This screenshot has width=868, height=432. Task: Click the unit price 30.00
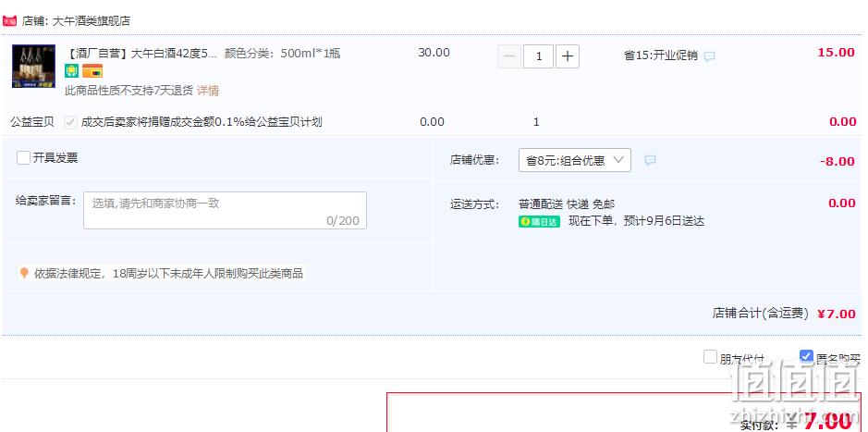click(x=434, y=53)
